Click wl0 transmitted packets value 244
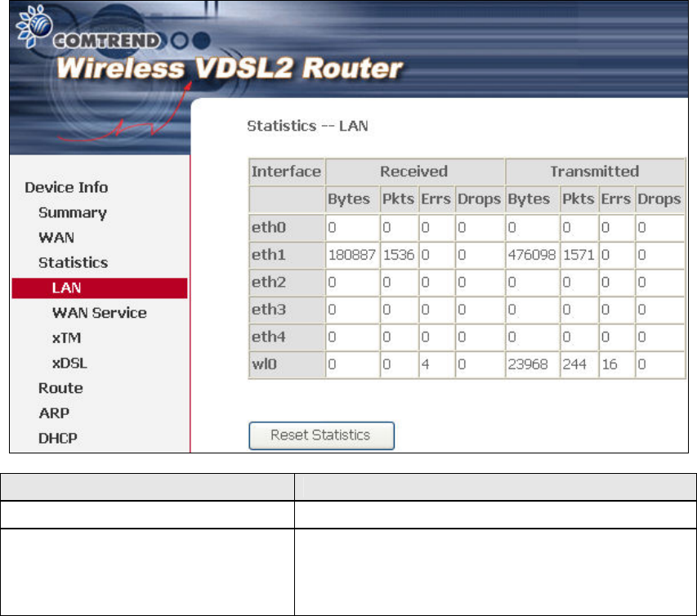The image size is (697, 616). tap(574, 364)
